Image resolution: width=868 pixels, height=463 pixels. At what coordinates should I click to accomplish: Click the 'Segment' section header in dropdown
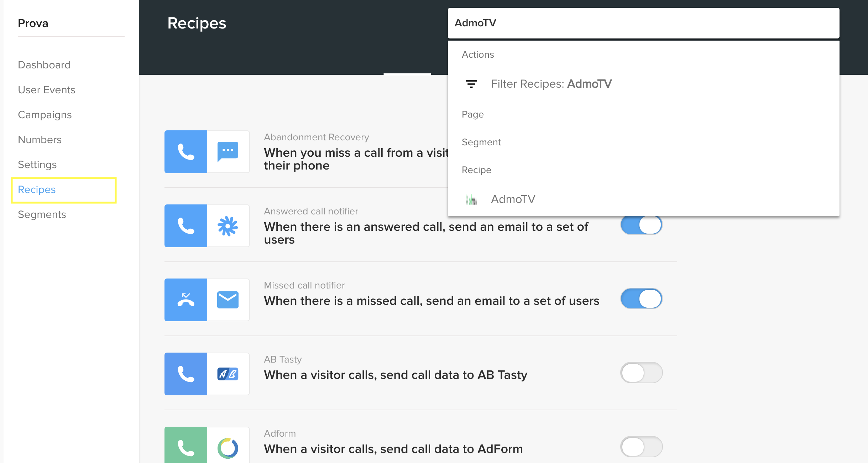click(x=481, y=142)
